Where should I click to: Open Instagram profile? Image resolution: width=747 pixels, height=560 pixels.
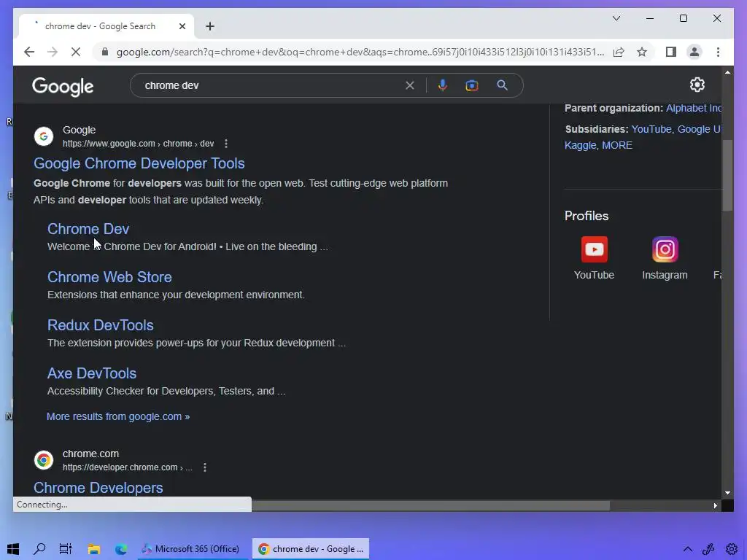click(x=665, y=258)
